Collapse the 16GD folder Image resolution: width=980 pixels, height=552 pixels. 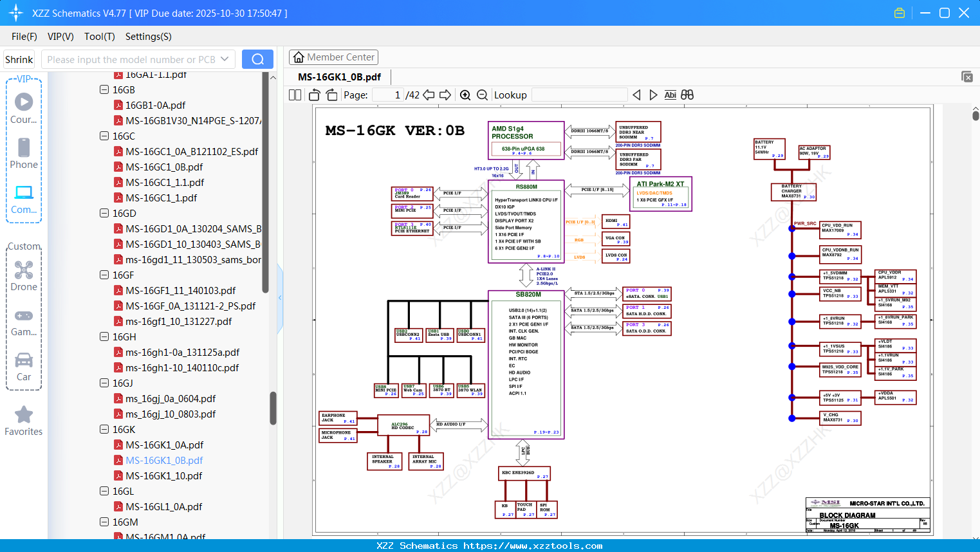(104, 214)
